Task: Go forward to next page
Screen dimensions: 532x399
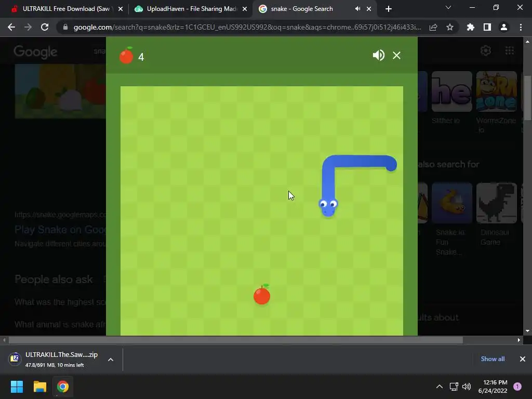Action: [28, 27]
